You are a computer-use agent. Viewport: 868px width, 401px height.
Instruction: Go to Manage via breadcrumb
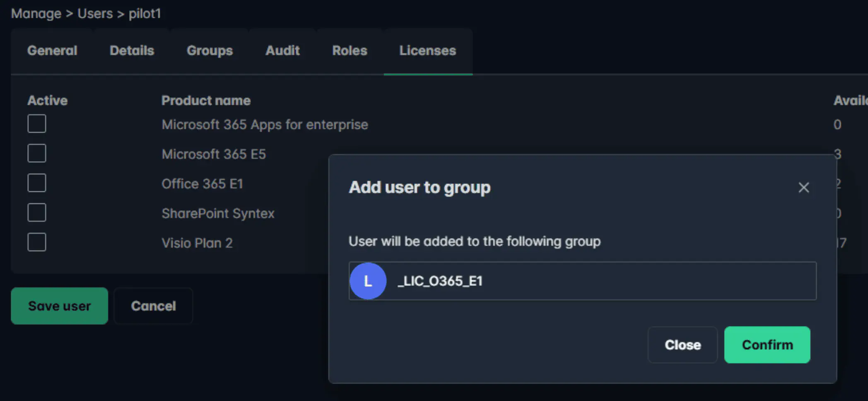(36, 14)
